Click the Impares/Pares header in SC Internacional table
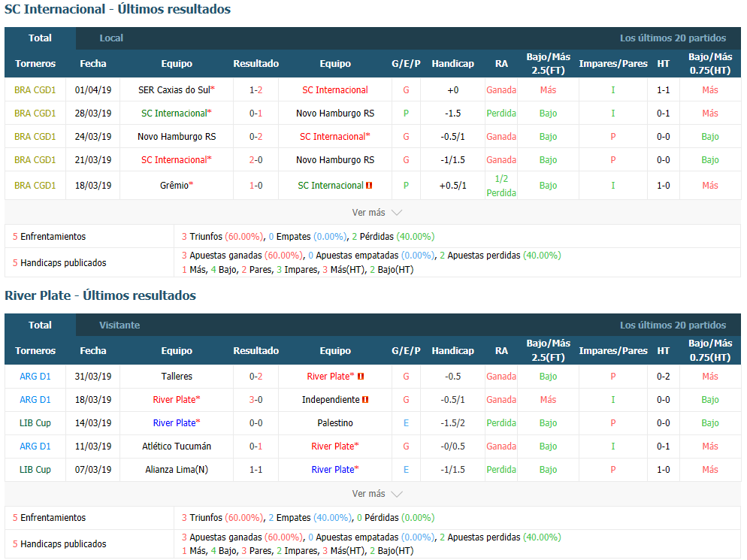The width and height of the screenshot is (747, 560). point(613,64)
